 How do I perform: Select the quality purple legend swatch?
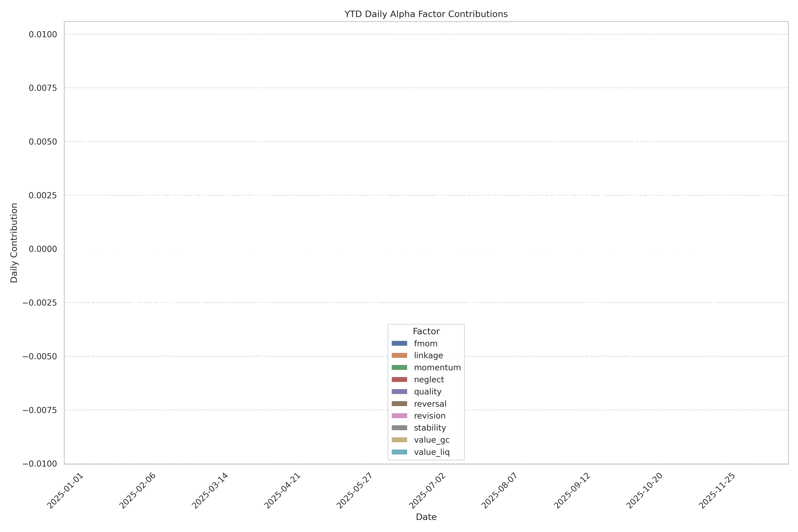[399, 392]
